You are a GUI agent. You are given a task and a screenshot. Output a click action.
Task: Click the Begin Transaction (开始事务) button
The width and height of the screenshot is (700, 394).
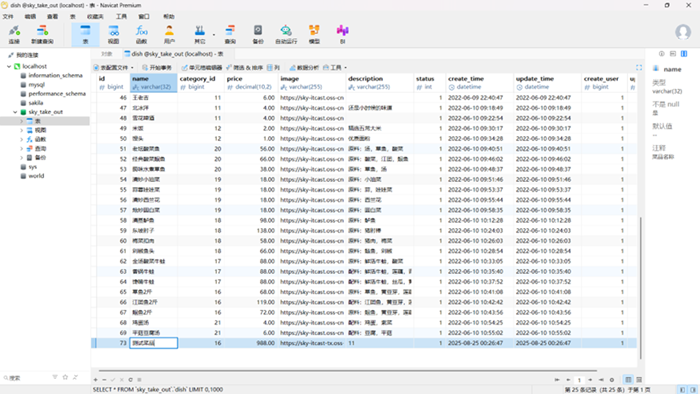pyautogui.click(x=157, y=67)
